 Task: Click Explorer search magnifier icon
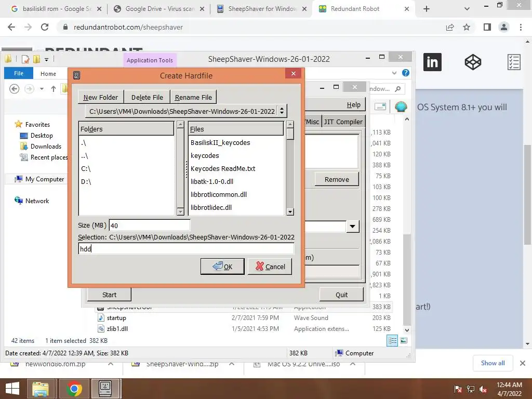(398, 89)
